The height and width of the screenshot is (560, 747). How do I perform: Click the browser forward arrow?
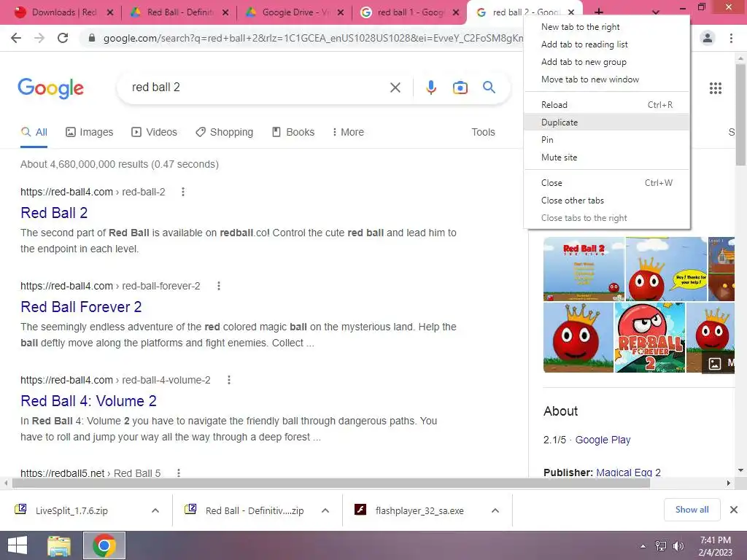pos(39,38)
